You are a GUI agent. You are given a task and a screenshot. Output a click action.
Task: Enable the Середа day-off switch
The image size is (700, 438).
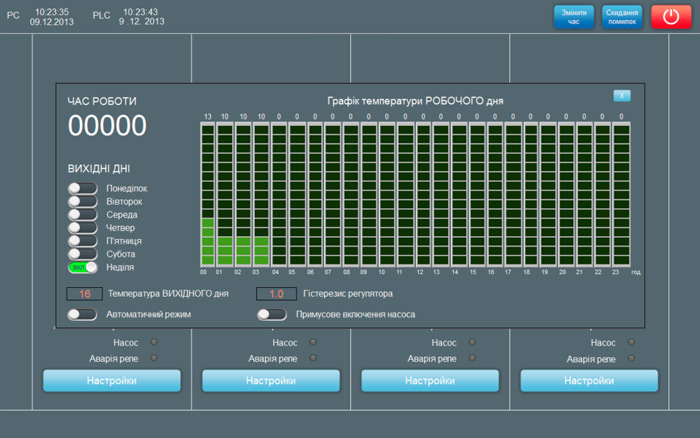point(82,214)
